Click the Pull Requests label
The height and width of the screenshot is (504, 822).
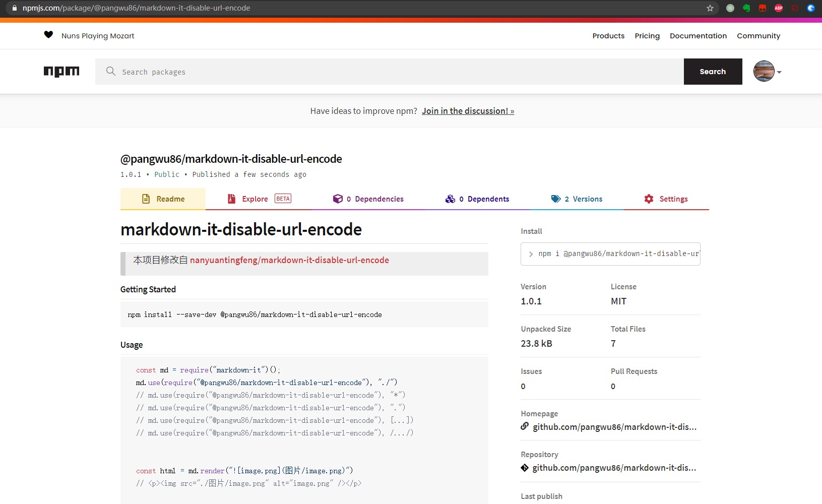coord(634,371)
